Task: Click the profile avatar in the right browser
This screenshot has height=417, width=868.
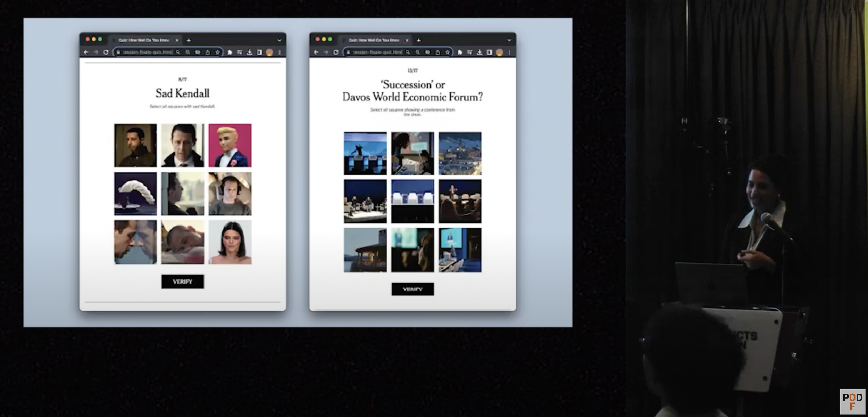Action: (x=499, y=52)
